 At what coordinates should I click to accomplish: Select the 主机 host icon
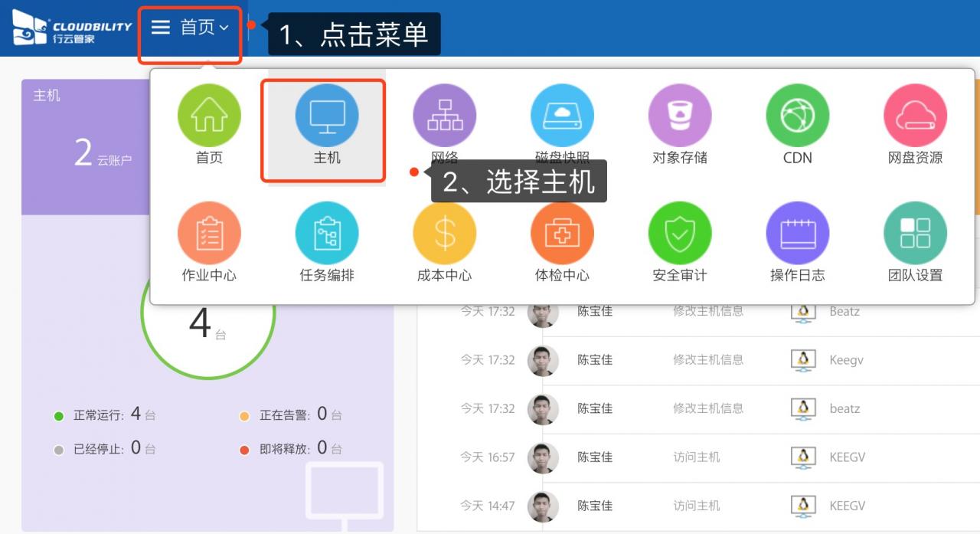pyautogui.click(x=327, y=116)
